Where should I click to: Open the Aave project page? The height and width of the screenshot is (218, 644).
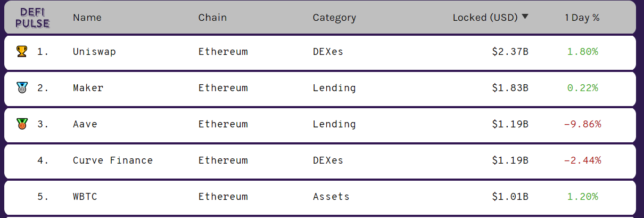[x=85, y=124]
